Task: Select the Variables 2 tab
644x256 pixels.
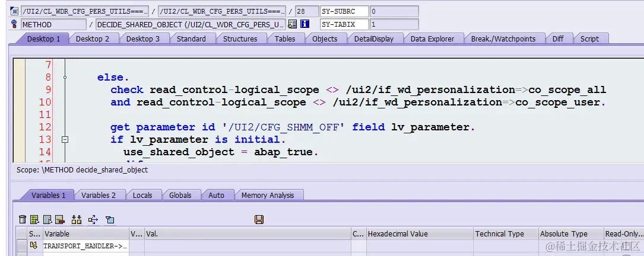Action: 98,196
